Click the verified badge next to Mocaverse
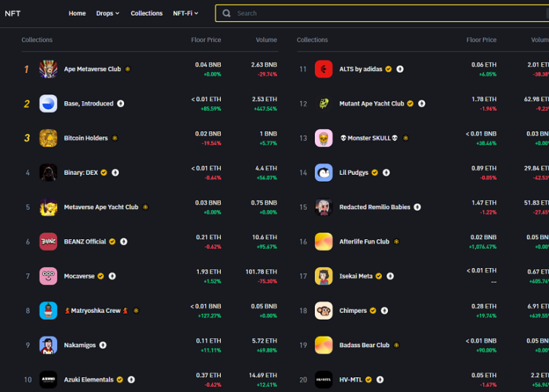Screen dimensions: 549x392 click(x=100, y=276)
